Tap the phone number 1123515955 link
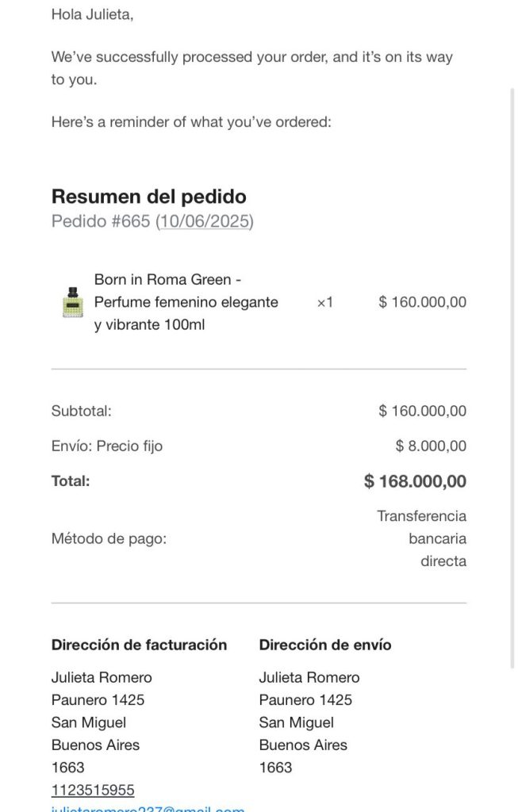The image size is (518, 812). click(x=93, y=790)
